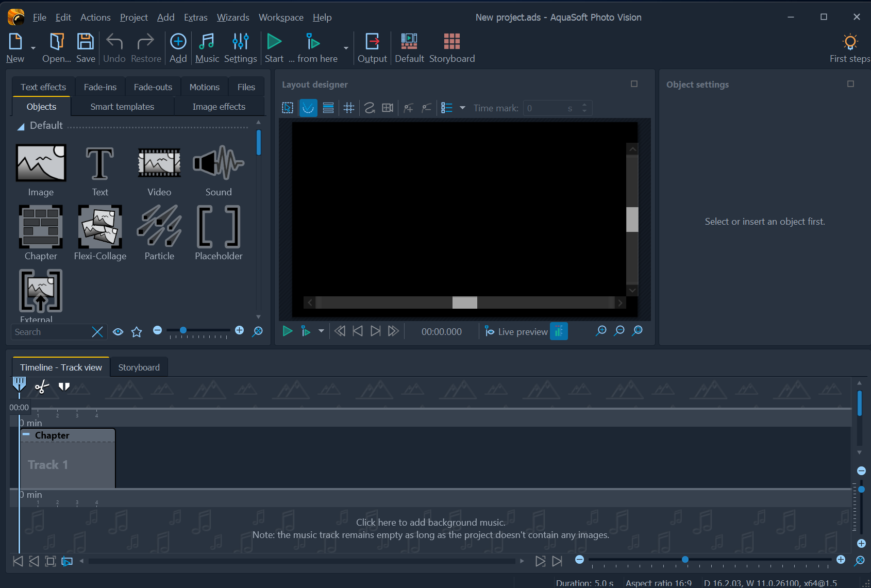
Task: Select the Flexi-Collage object
Action: coord(100,233)
